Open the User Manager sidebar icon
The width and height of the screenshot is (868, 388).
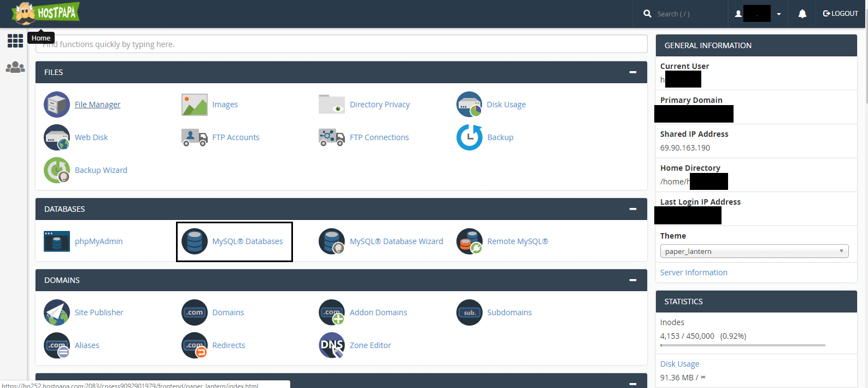click(x=15, y=67)
